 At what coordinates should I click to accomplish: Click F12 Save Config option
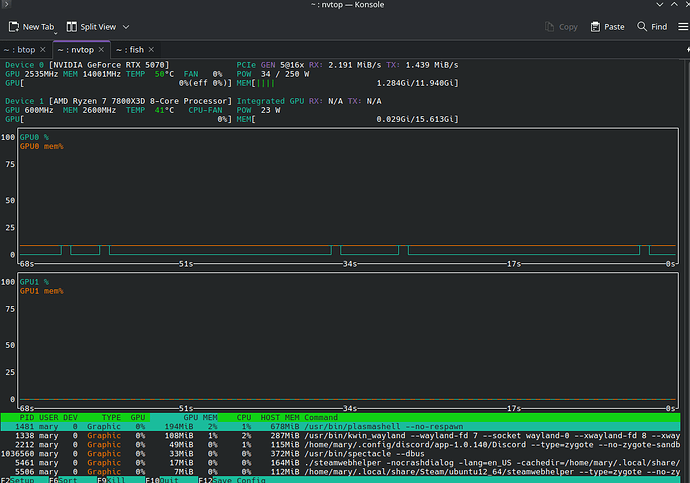[x=232, y=480]
